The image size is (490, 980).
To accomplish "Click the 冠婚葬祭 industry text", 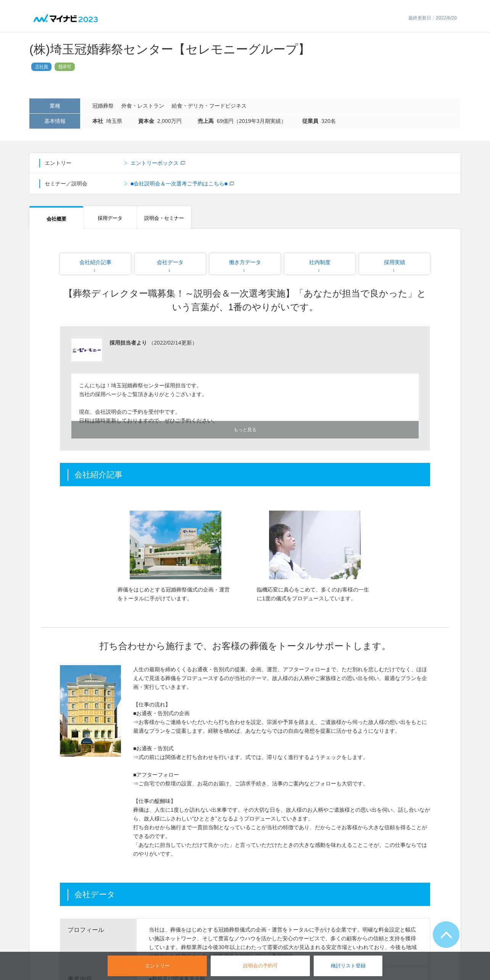I will click(103, 106).
